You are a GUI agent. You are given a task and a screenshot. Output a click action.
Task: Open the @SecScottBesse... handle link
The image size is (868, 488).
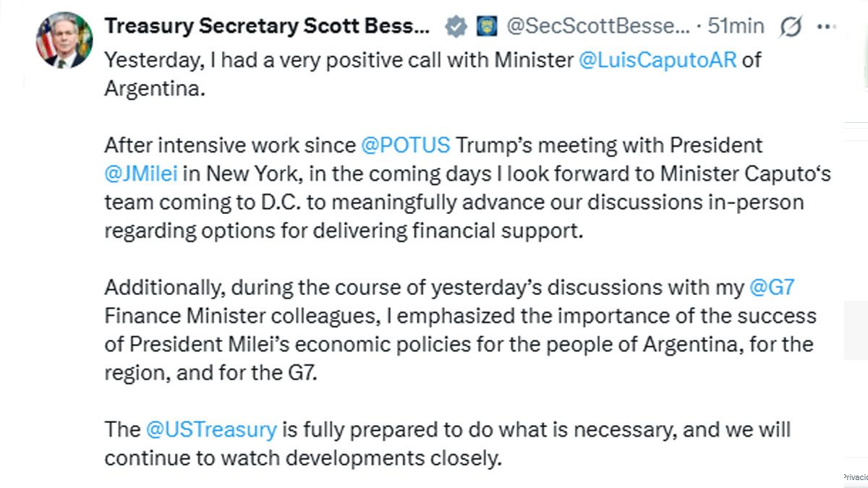(597, 27)
